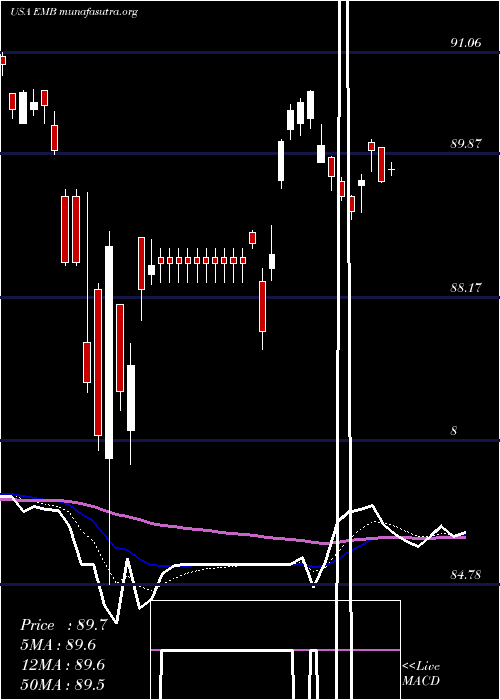This screenshot has height=700, width=500.
Task: Click the 91.06 price level label
Action: 466,43
